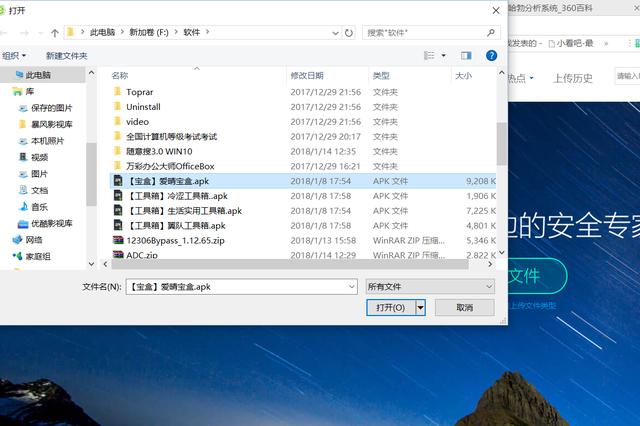The image size is (640, 426).
Task: Open the address bar history dropdown
Action: coord(335,33)
